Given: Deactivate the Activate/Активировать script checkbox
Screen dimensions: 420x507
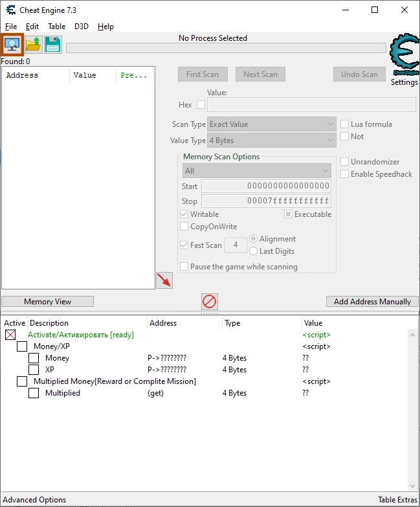Looking at the screenshot, I should click(x=10, y=335).
